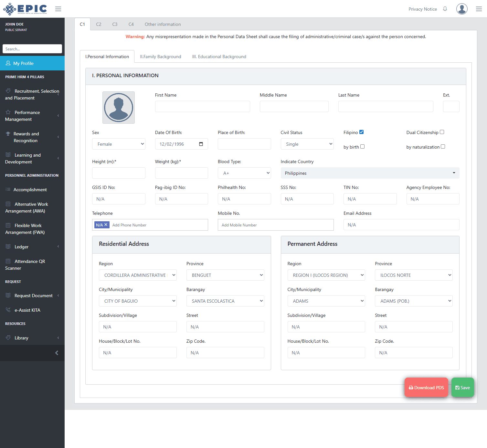Image resolution: width=487 pixels, height=448 pixels.
Task: Toggle the Dual Citizenship checkbox
Action: click(442, 132)
